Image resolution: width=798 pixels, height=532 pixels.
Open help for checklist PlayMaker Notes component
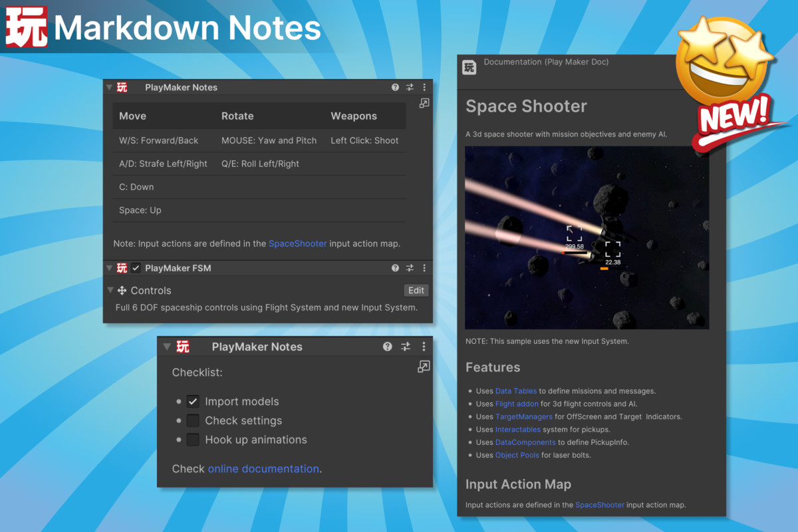(x=388, y=346)
